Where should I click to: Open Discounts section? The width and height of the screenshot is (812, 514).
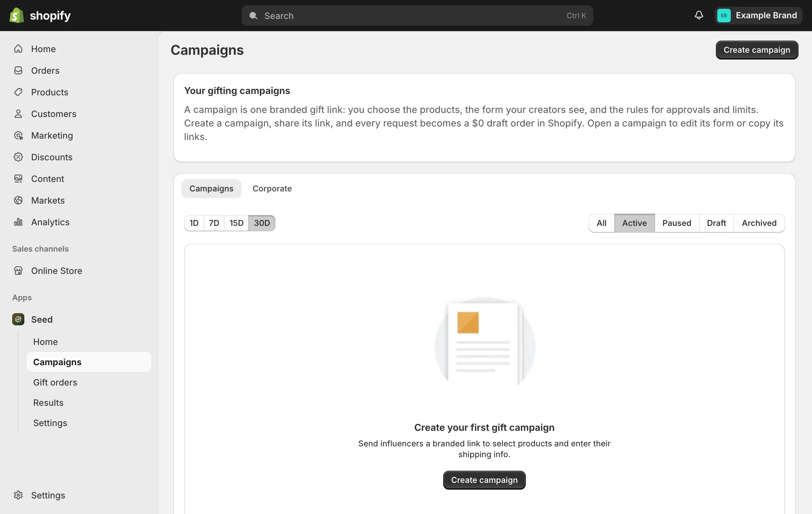coord(52,157)
